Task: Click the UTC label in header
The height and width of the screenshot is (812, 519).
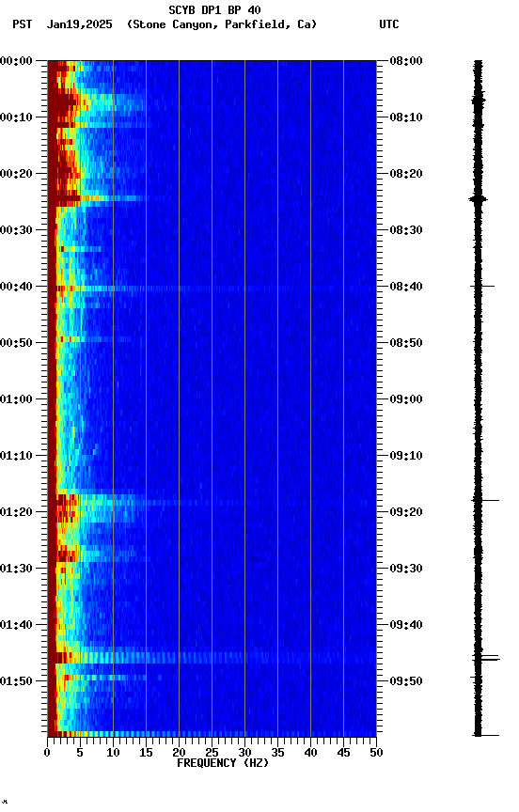Action: point(389,24)
